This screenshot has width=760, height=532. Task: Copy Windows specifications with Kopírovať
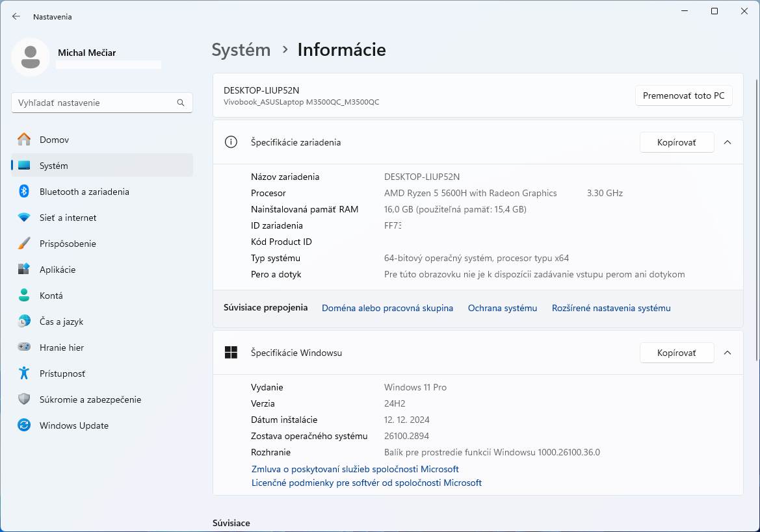coord(677,353)
